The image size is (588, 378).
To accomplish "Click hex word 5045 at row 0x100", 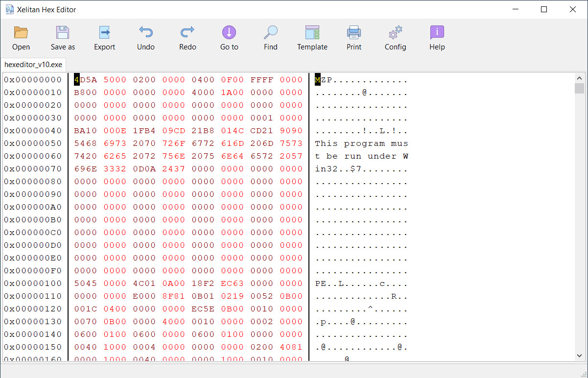I will [86, 283].
